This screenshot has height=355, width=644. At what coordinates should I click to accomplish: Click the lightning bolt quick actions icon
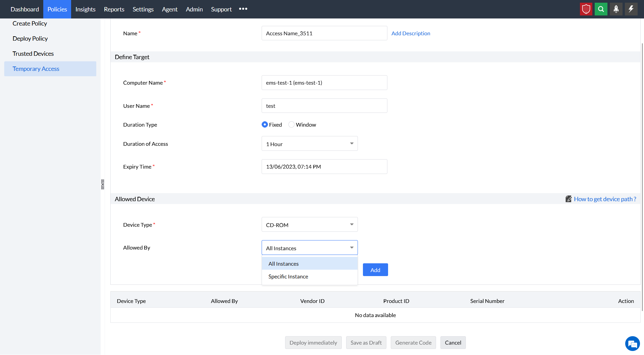pos(631,9)
